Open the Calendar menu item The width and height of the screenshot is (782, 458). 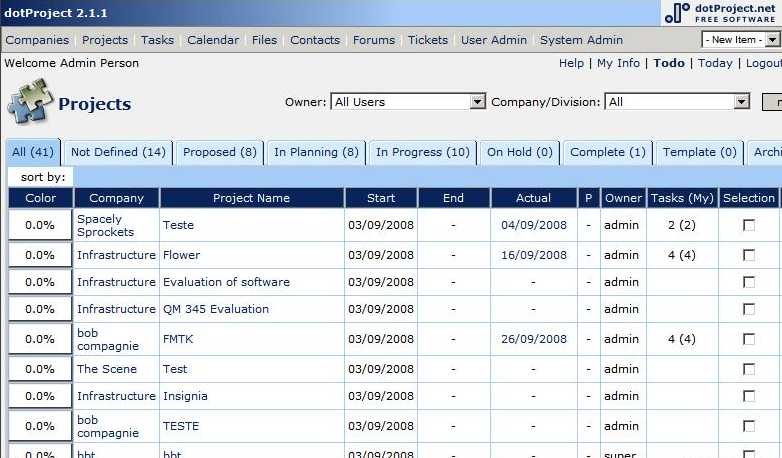213,40
